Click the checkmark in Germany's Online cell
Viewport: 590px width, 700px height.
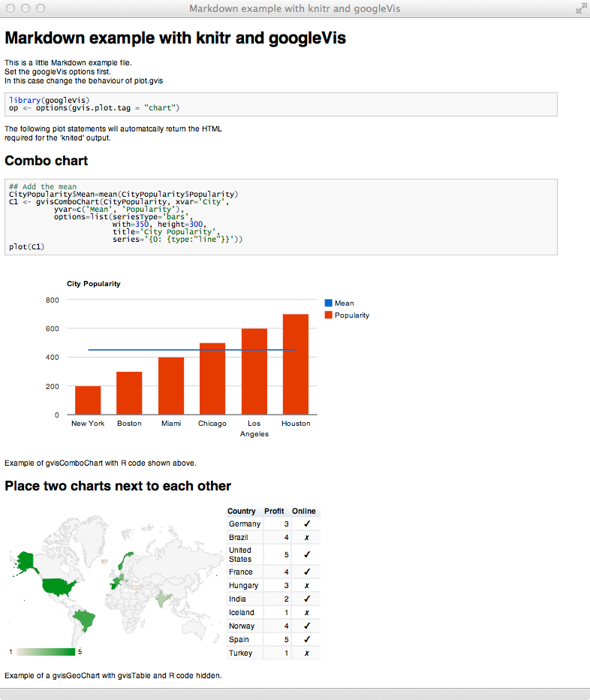pos(306,523)
